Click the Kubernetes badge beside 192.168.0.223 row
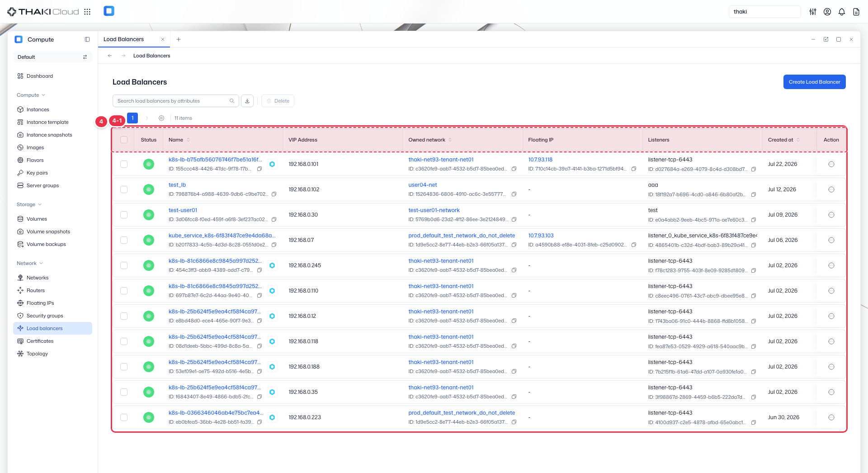This screenshot has height=473, width=868. tap(272, 417)
